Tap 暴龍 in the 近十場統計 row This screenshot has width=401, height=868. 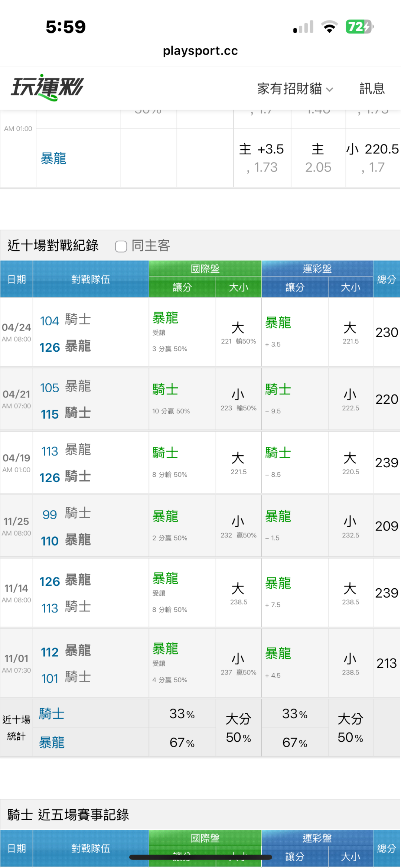52,742
